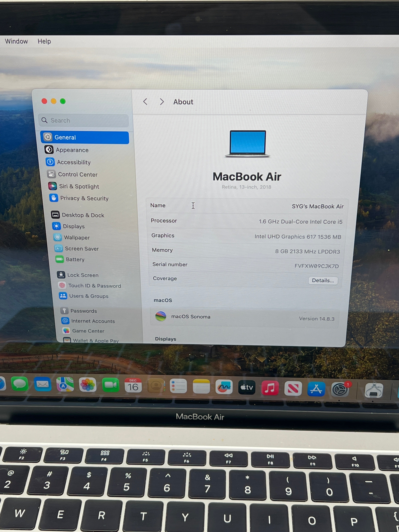Open the Window menu

click(x=16, y=41)
